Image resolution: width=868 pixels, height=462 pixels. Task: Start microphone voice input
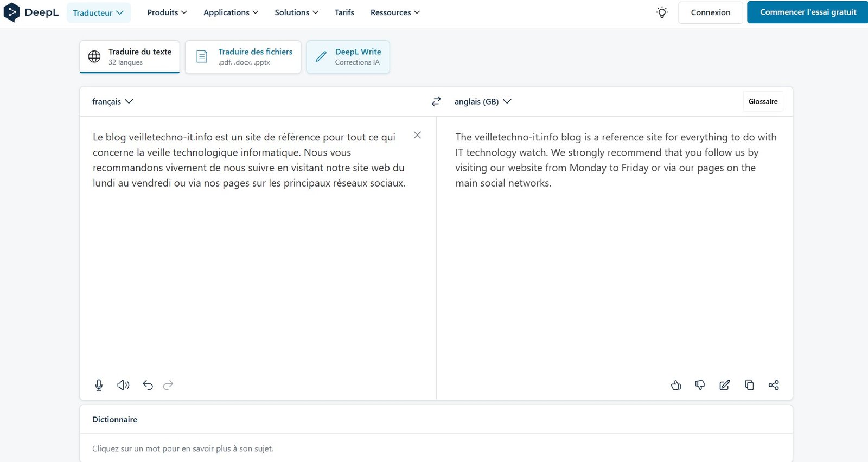coord(99,385)
